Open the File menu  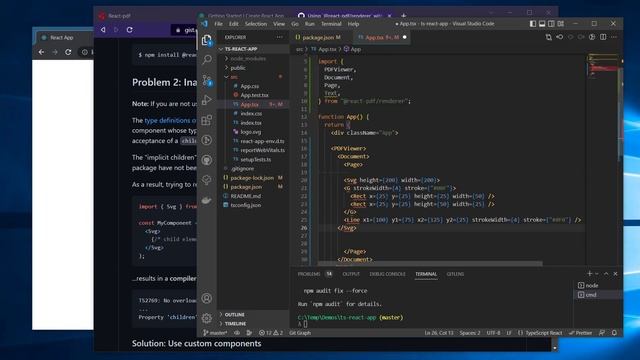coord(218,24)
